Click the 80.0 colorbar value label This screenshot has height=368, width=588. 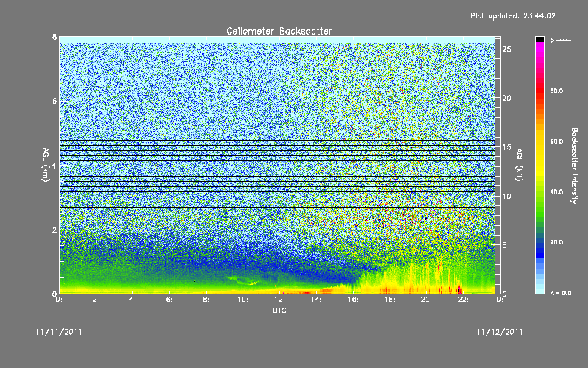(x=556, y=91)
